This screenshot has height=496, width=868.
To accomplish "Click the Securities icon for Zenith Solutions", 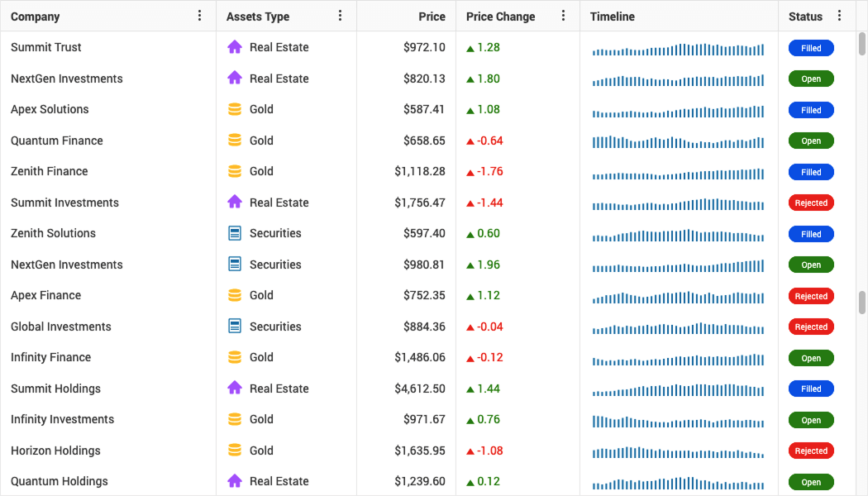I will (234, 233).
